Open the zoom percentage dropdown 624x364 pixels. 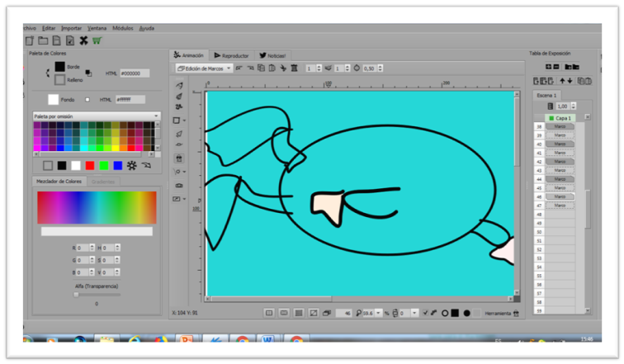379,313
